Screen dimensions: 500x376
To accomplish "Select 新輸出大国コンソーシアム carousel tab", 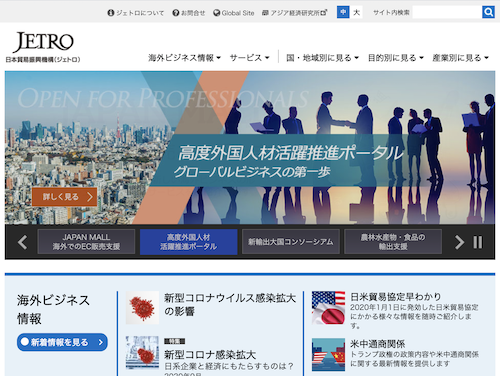I will click(291, 242).
